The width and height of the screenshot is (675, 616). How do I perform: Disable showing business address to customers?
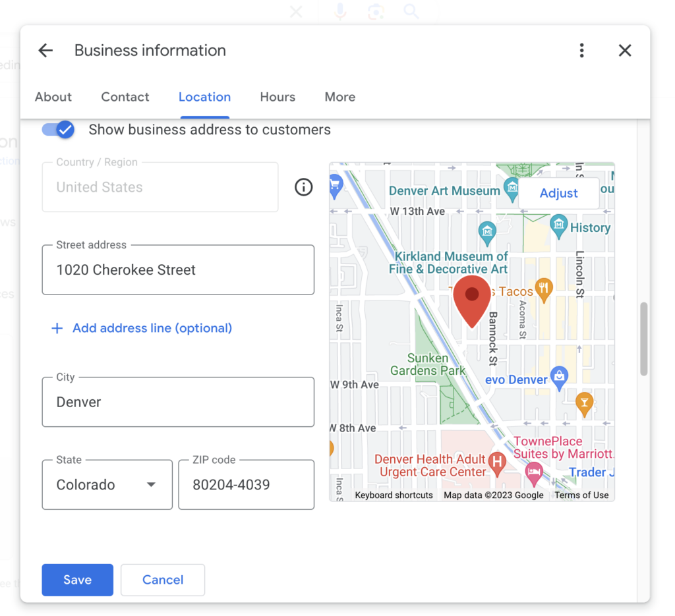[58, 130]
